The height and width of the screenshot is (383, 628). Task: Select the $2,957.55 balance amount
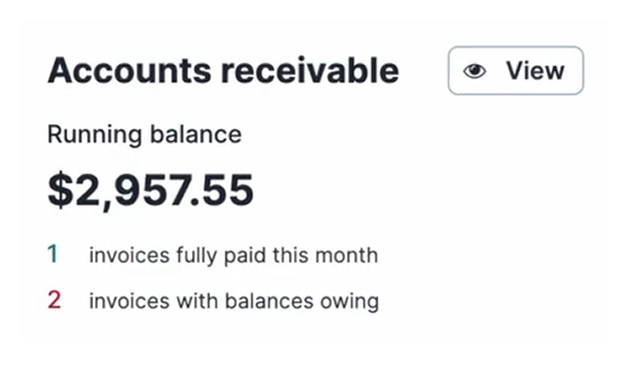tap(151, 190)
